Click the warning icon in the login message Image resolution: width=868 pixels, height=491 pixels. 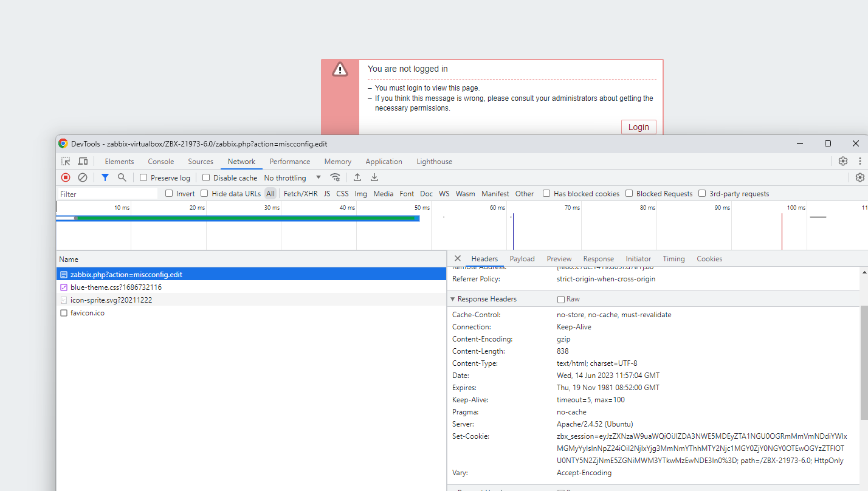pos(340,69)
